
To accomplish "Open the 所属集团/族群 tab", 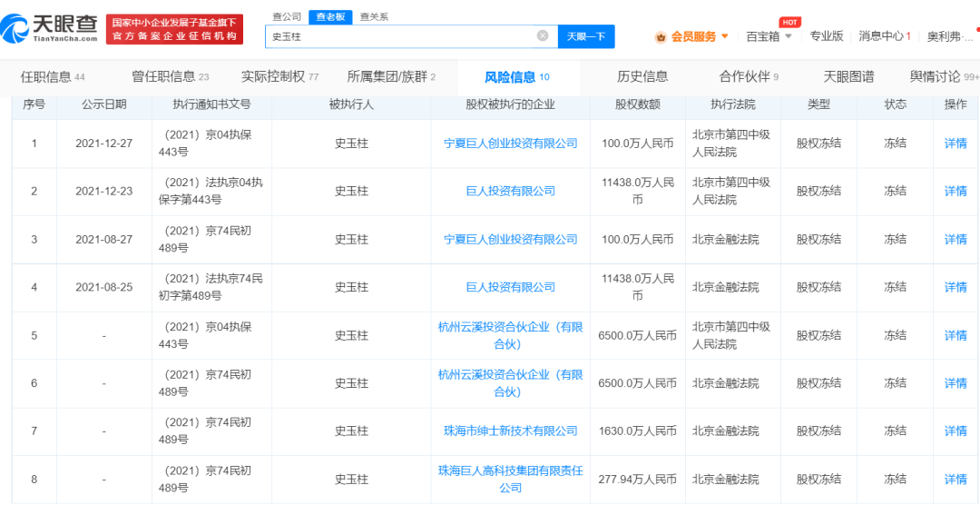I will click(391, 77).
